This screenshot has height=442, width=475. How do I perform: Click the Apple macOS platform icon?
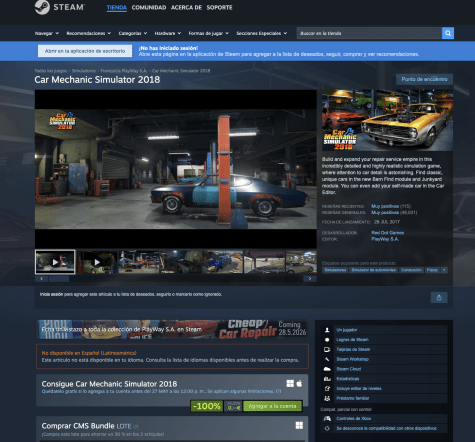pyautogui.click(x=299, y=384)
